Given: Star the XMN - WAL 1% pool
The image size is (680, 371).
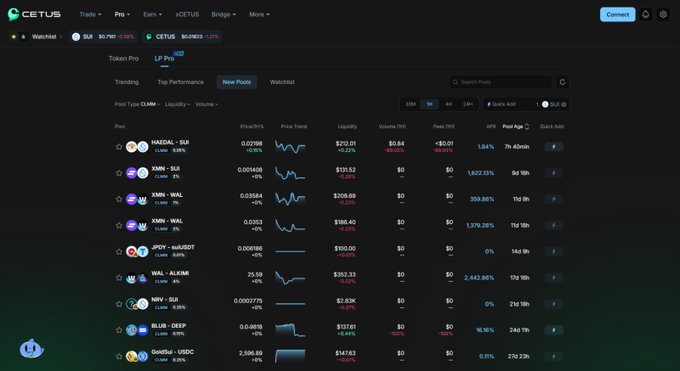Looking at the screenshot, I should [x=119, y=199].
